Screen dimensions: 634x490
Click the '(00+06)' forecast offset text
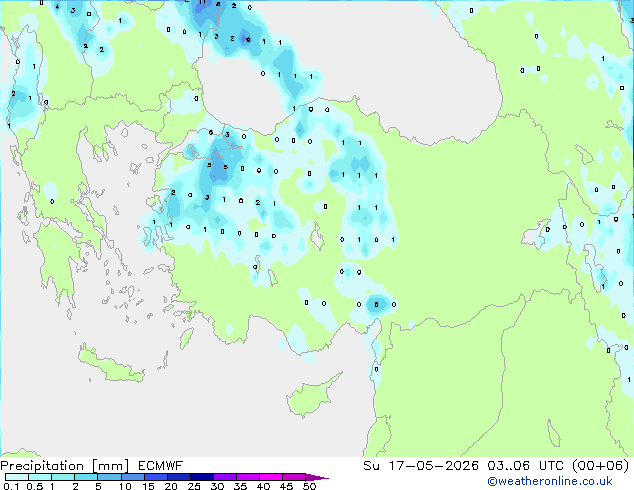coord(601,466)
